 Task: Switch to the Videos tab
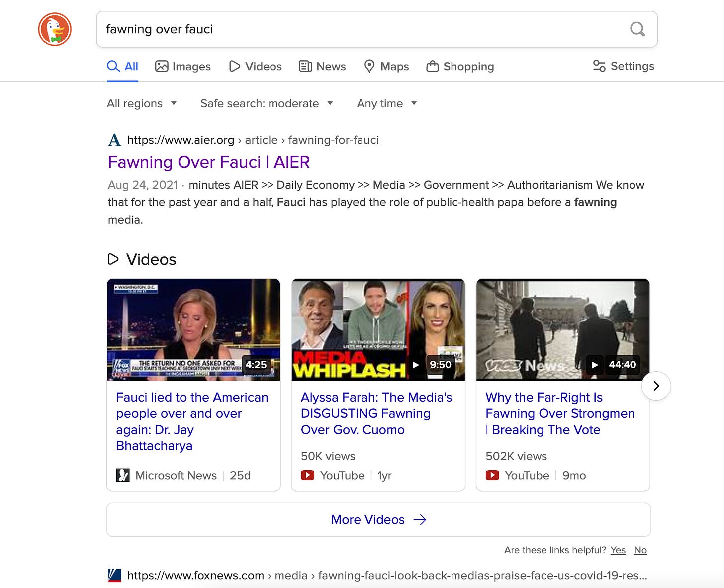(255, 66)
